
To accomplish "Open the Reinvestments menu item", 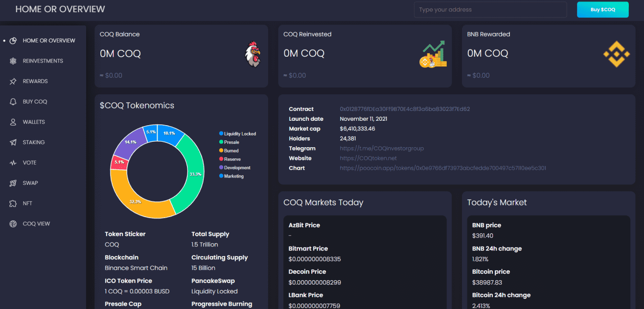I will pos(43,61).
